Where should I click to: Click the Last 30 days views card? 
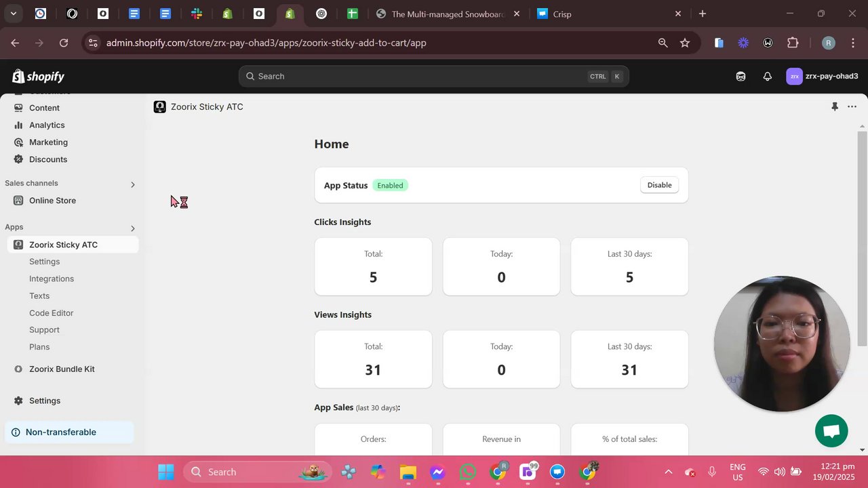point(629,359)
